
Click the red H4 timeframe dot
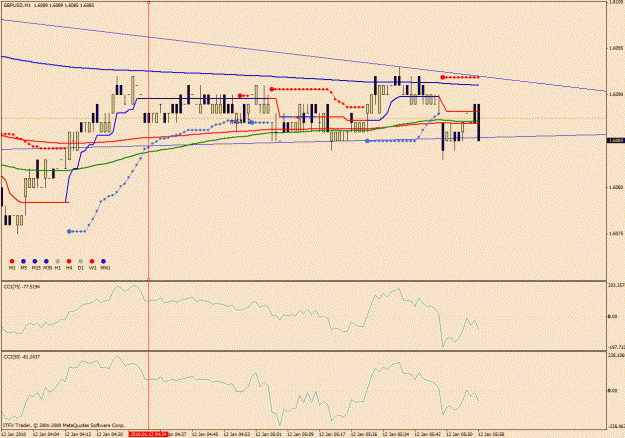coord(69,261)
